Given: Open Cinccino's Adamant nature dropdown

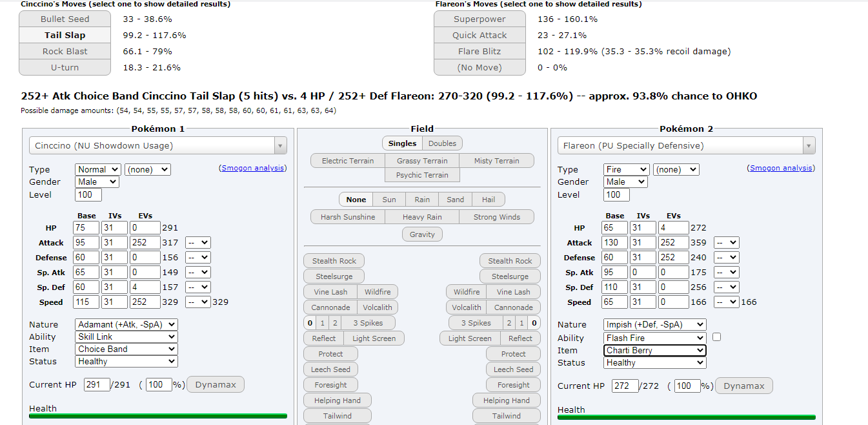Looking at the screenshot, I should click(126, 324).
